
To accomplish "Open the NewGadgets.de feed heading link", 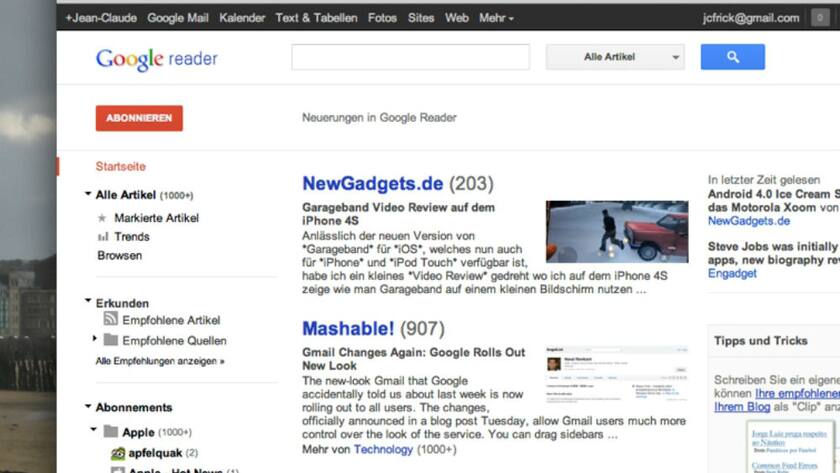I will [372, 183].
